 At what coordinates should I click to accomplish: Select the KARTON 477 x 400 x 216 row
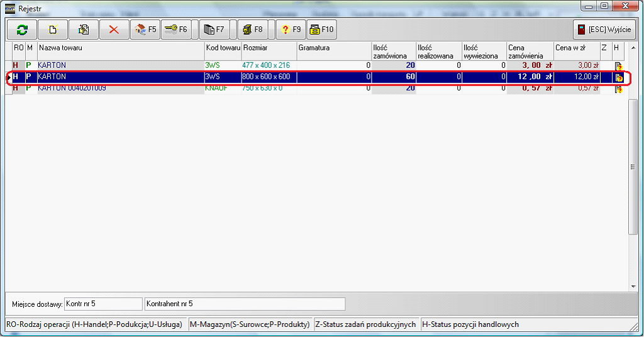pos(119,65)
